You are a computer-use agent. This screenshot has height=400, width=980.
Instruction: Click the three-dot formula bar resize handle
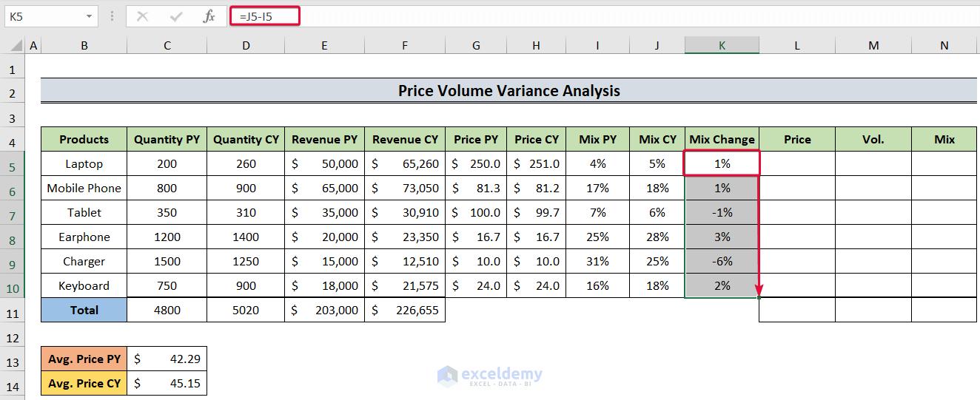(112, 16)
